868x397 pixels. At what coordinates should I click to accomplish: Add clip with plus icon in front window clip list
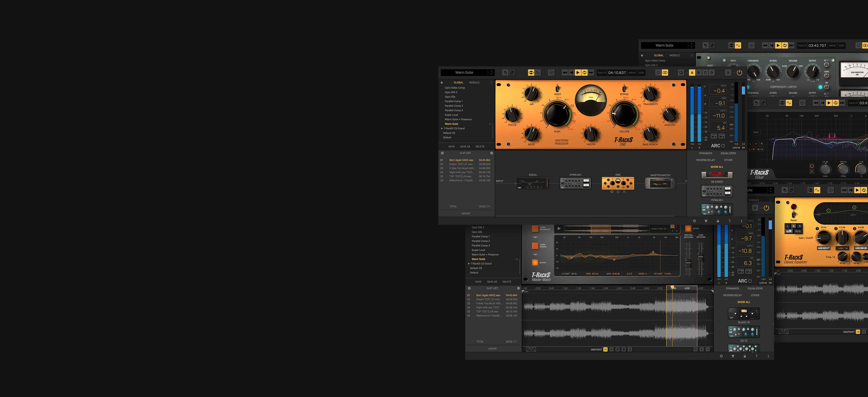click(442, 153)
